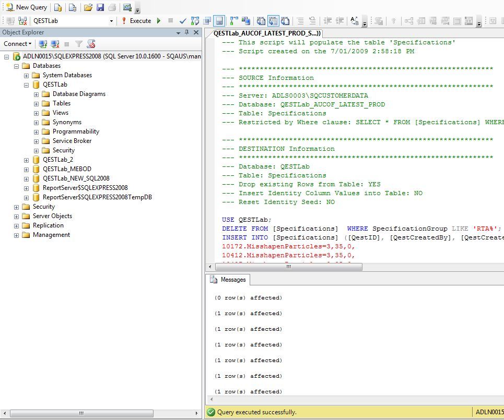The height and width of the screenshot is (420, 504).
Task: Open the Connect dropdown in Object Explorer
Action: pyautogui.click(x=17, y=44)
